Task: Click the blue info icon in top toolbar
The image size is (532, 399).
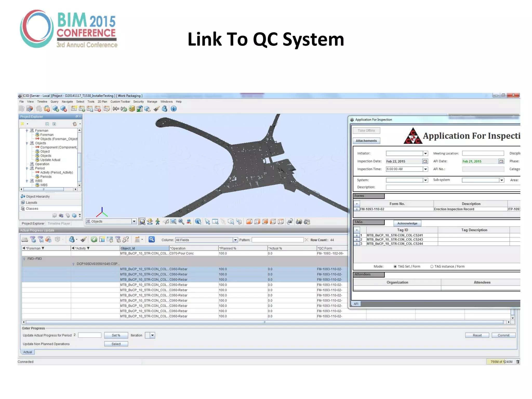Action: click(x=174, y=109)
